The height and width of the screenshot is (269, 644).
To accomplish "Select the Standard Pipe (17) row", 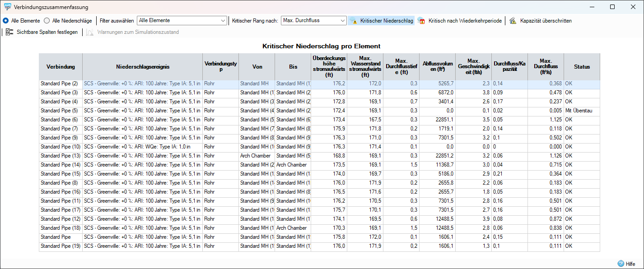I will (320, 210).
